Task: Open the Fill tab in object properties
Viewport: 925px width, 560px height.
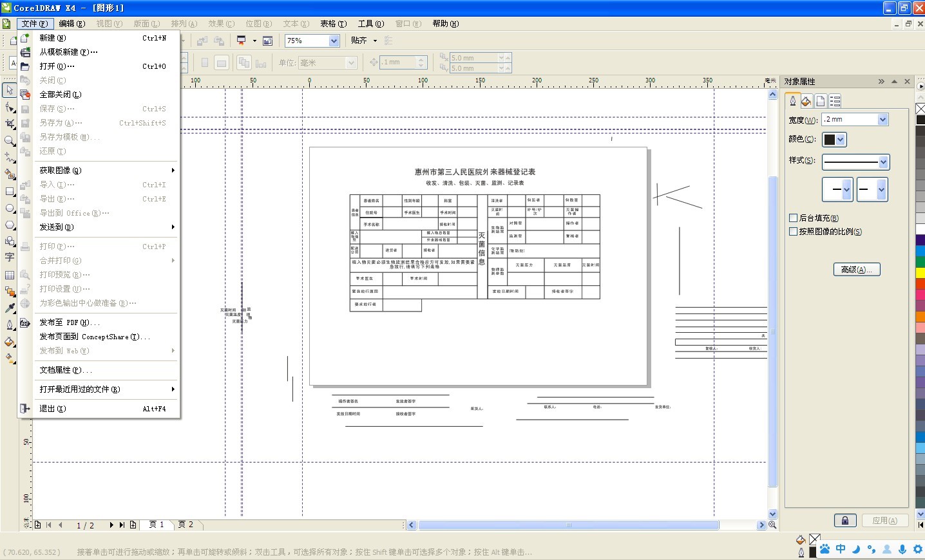Action: [806, 101]
